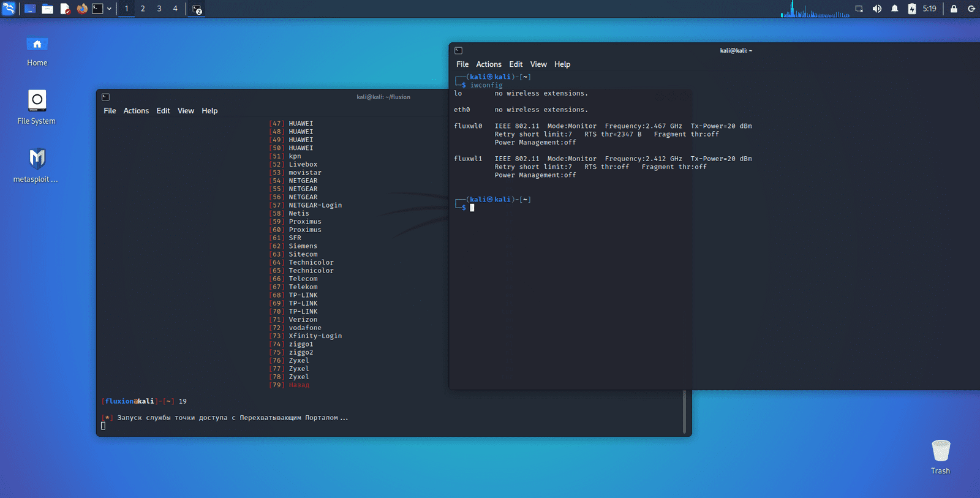
Task: Switch to workspace 3
Action: (159, 9)
